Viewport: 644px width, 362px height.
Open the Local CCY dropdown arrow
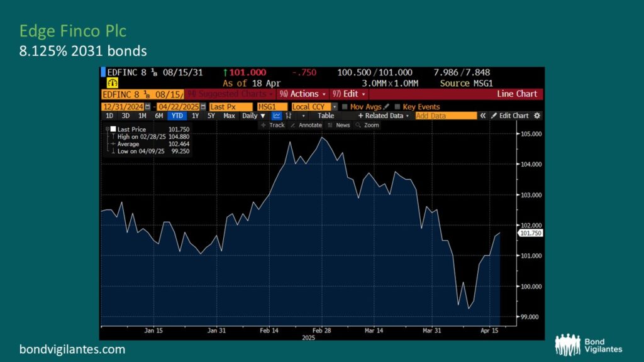[x=335, y=107]
